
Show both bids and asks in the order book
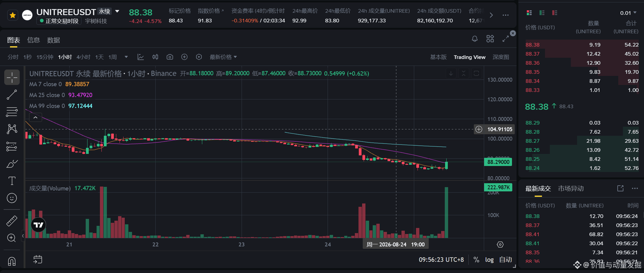(x=529, y=13)
